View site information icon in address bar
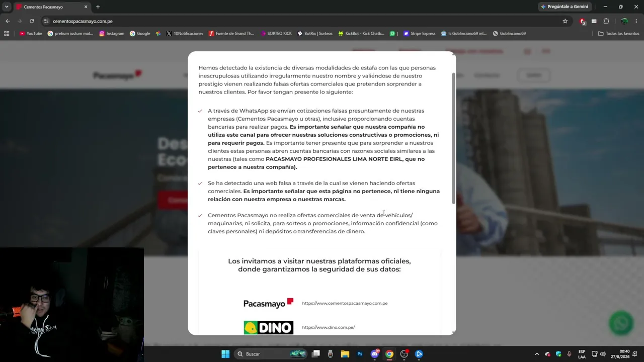Screen dimensions: 644x362 point(46,21)
